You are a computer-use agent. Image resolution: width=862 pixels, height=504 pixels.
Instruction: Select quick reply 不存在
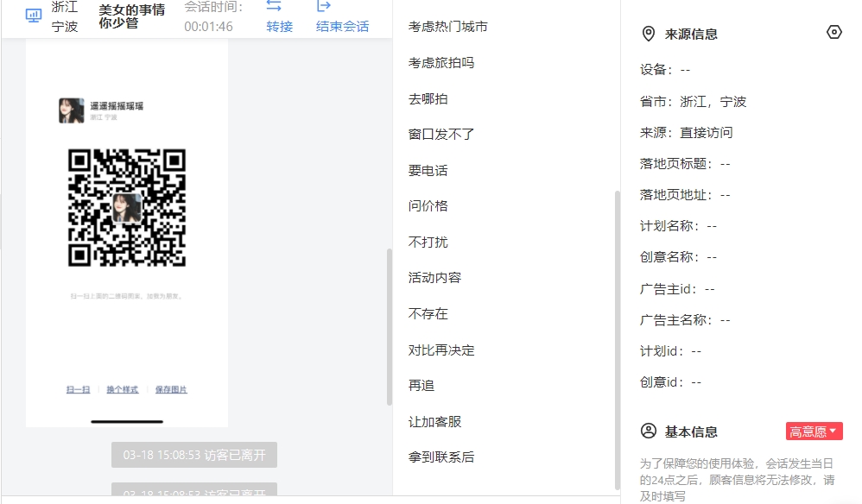(x=428, y=314)
